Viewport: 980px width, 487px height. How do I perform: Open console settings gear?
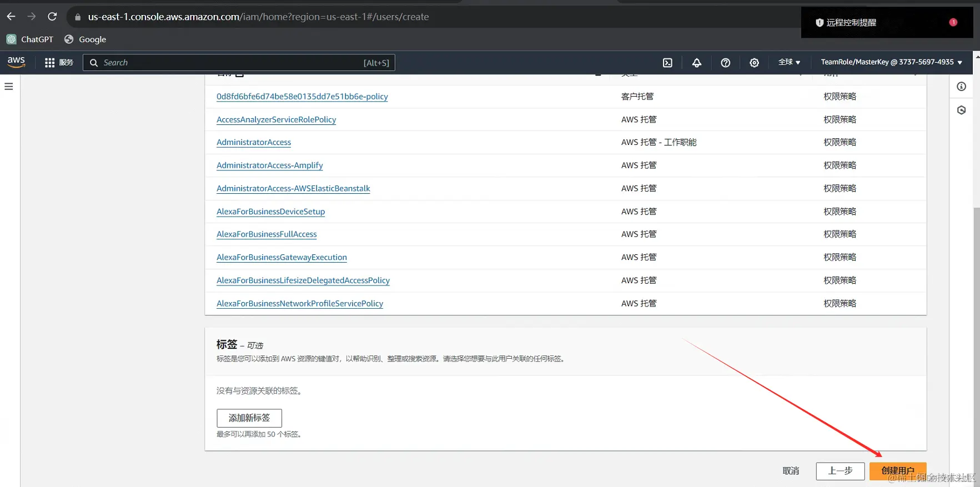[x=754, y=63]
